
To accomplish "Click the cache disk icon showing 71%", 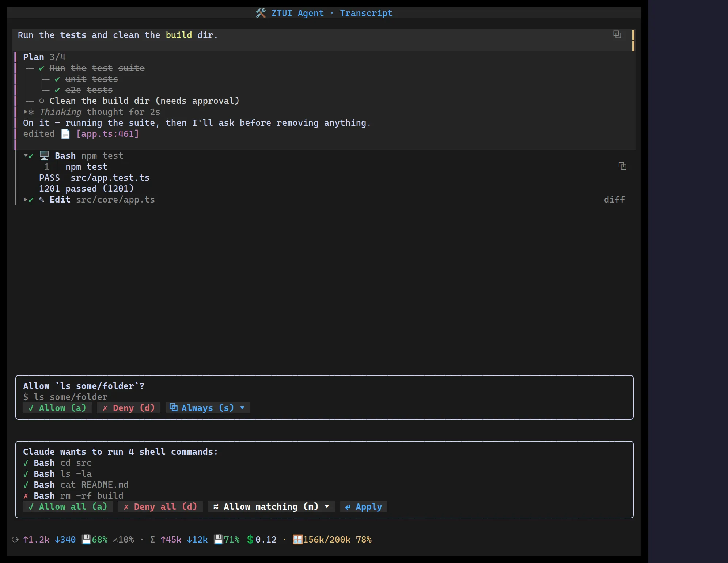I will pos(218,540).
